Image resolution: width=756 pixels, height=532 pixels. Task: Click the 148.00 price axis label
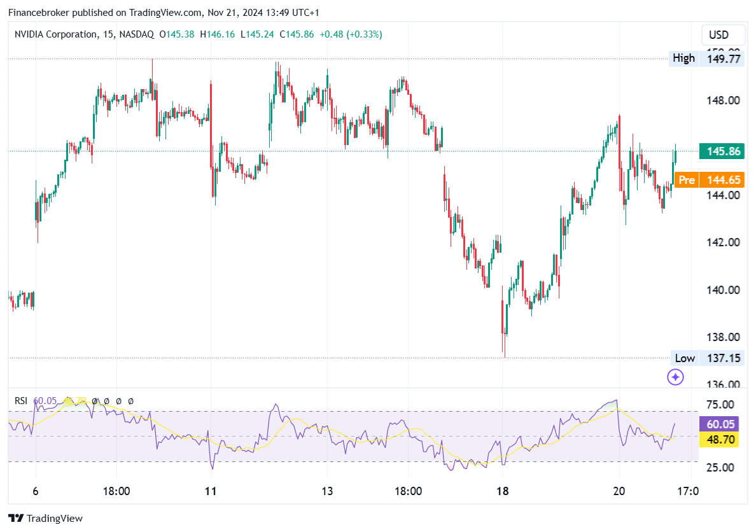(x=724, y=101)
